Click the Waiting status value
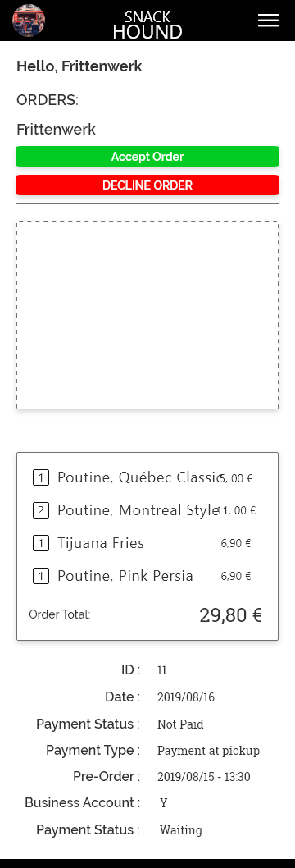This screenshot has width=295, height=868. [180, 829]
